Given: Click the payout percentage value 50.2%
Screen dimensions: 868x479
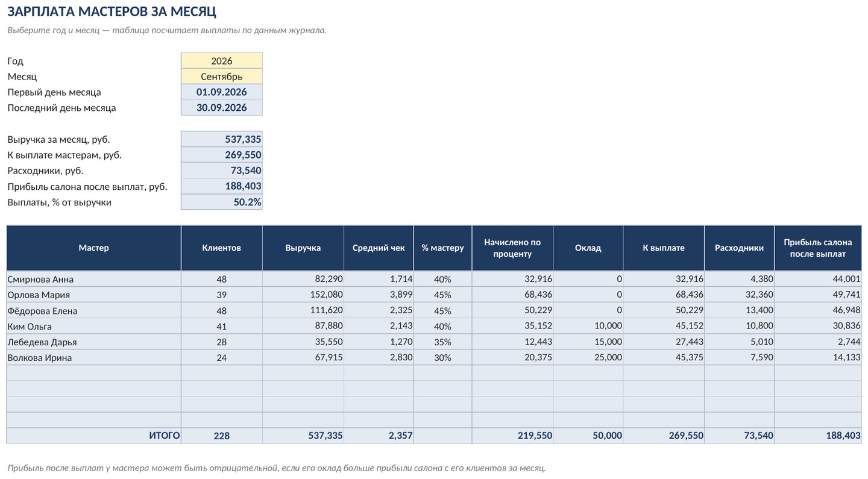Looking at the screenshot, I should pos(222,202).
